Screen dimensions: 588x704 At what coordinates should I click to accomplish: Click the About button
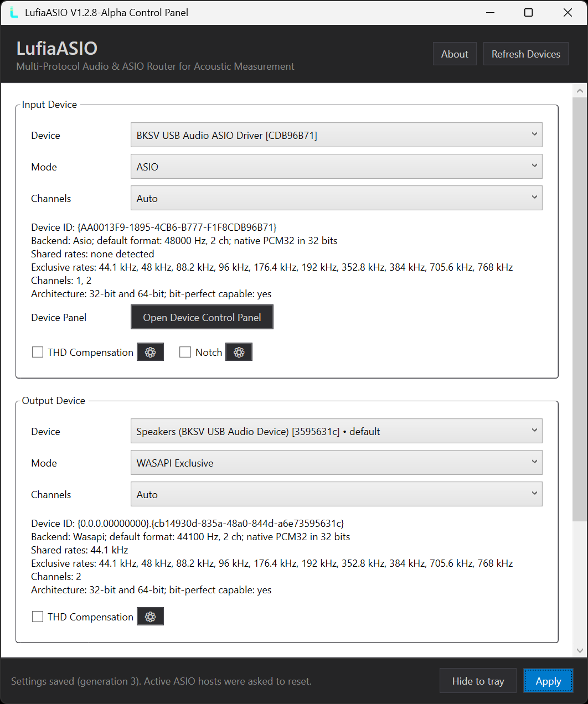point(455,54)
